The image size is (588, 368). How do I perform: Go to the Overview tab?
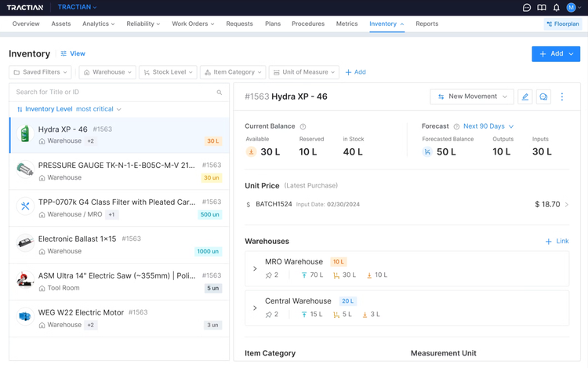[26, 24]
